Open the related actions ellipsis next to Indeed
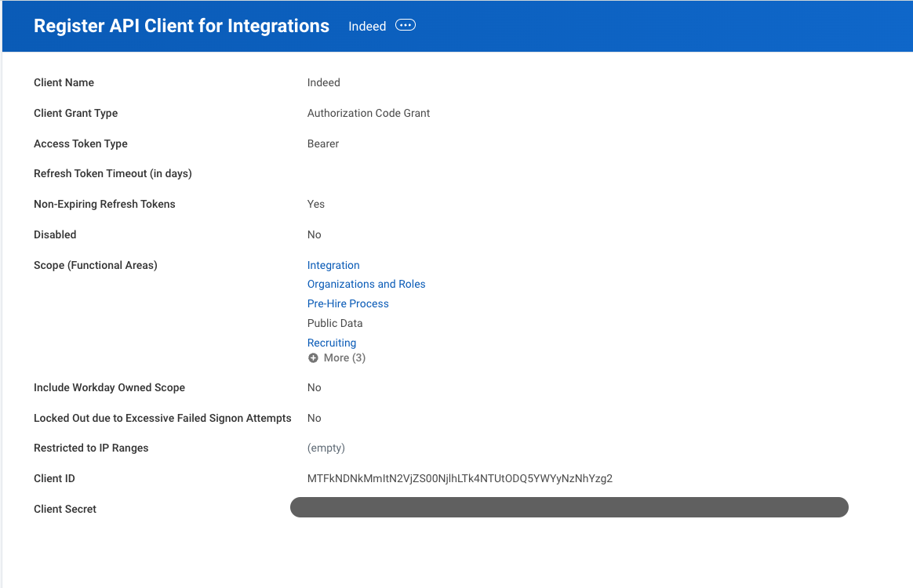This screenshot has height=588, width=913. [406, 25]
